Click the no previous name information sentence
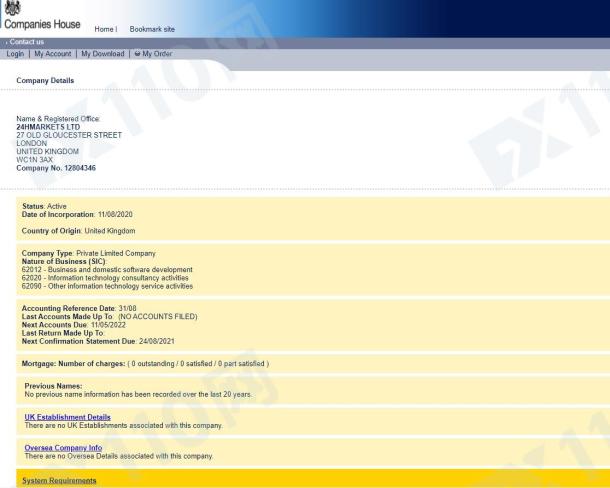The height and width of the screenshot is (488, 610). click(x=138, y=394)
